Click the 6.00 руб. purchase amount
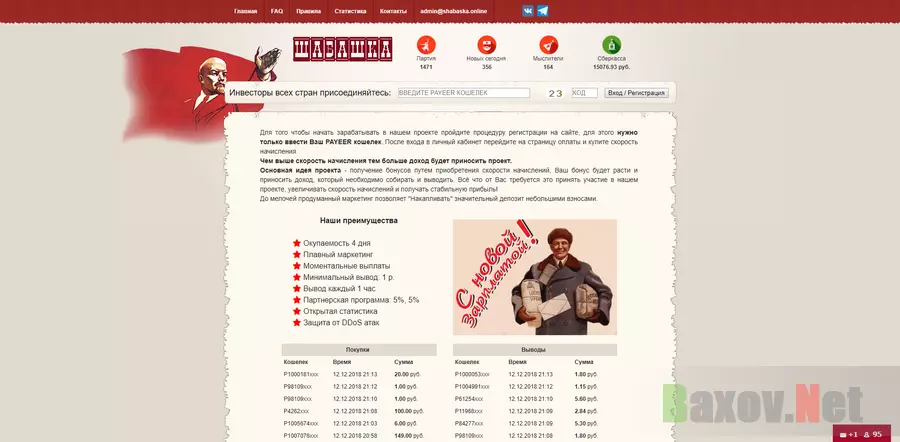900x442 pixels. point(405,424)
